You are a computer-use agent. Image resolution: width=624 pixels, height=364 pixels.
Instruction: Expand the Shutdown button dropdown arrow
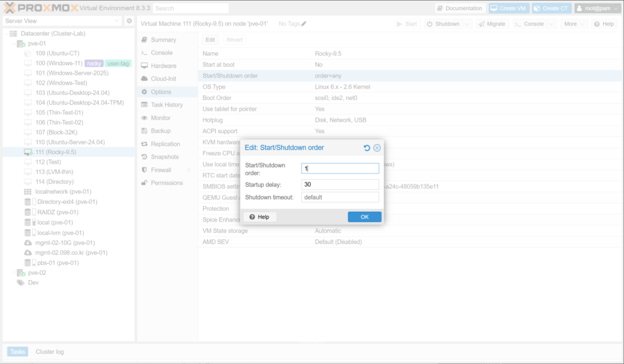click(467, 24)
